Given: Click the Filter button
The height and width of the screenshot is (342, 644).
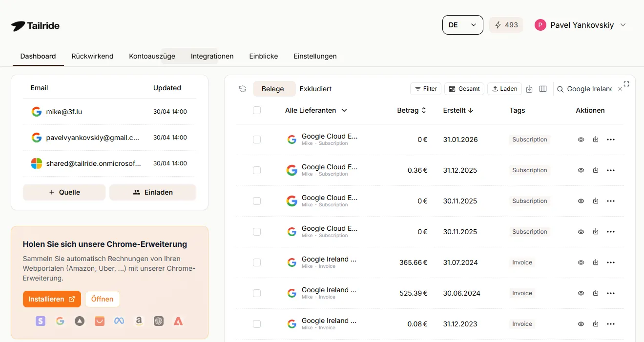Looking at the screenshot, I should (426, 89).
